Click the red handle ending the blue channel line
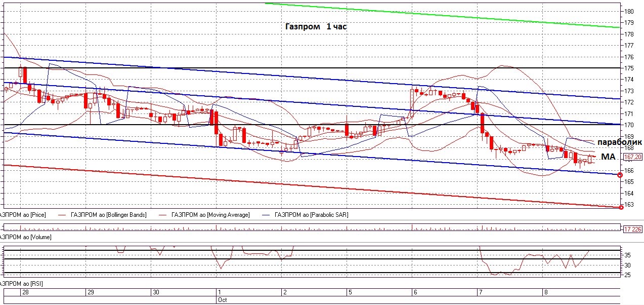The image size is (644, 305). pyautogui.click(x=621, y=175)
